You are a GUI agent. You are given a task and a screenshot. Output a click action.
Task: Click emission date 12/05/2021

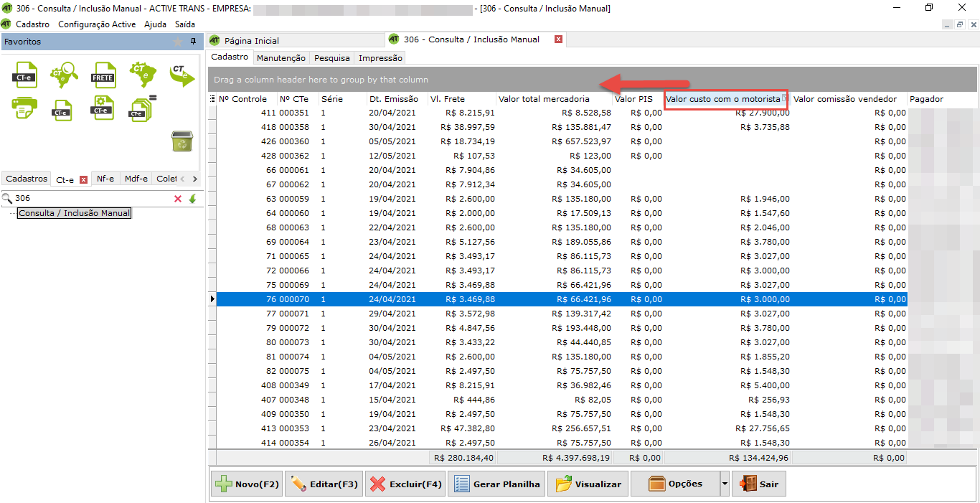(392, 156)
